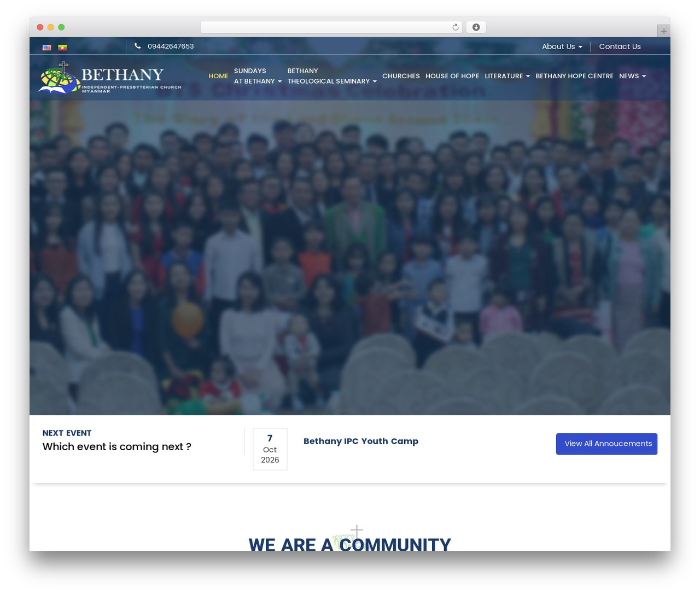
Task: Open the House of Hope page
Action: 452,76
